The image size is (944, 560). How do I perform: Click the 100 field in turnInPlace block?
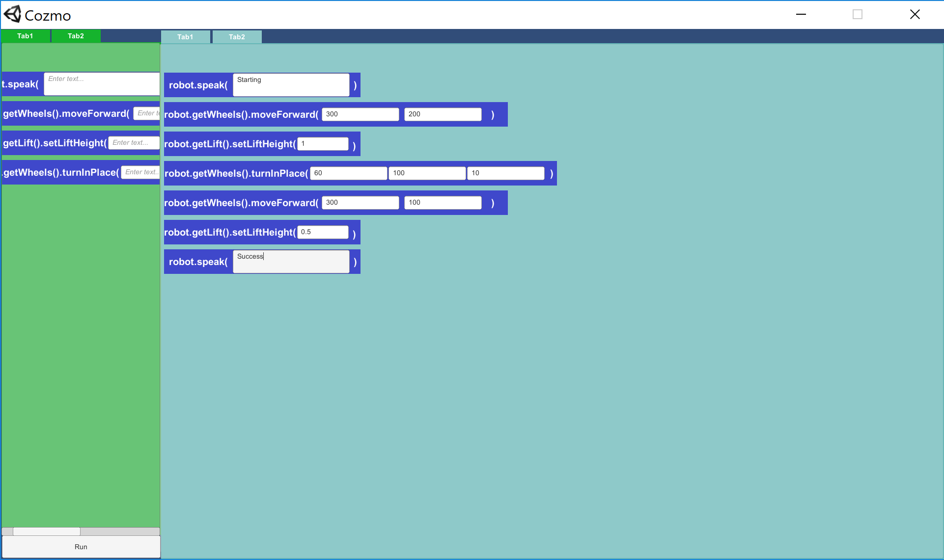tap(427, 173)
